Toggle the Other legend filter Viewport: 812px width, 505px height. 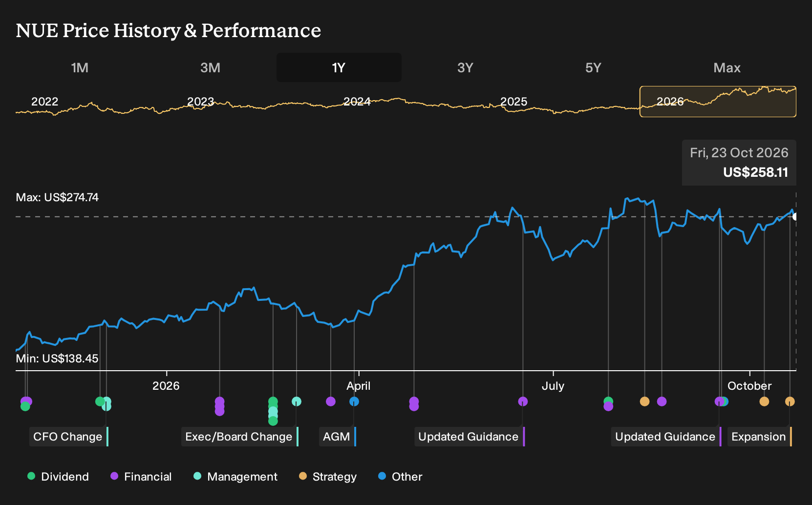(x=400, y=477)
